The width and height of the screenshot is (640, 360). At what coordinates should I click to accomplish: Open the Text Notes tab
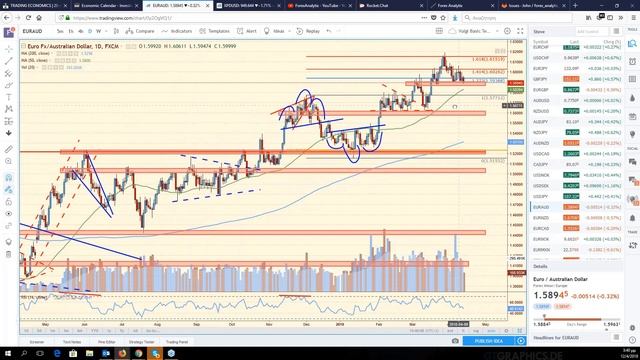[x=72, y=342]
